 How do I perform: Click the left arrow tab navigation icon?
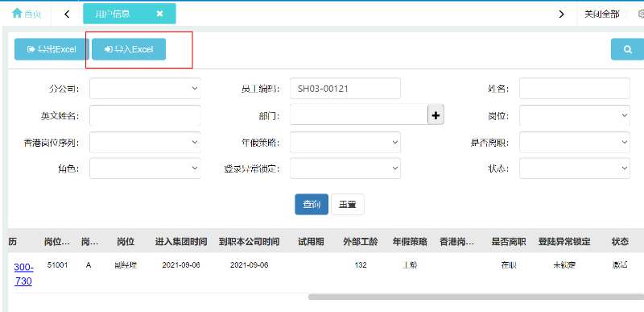coord(67,14)
